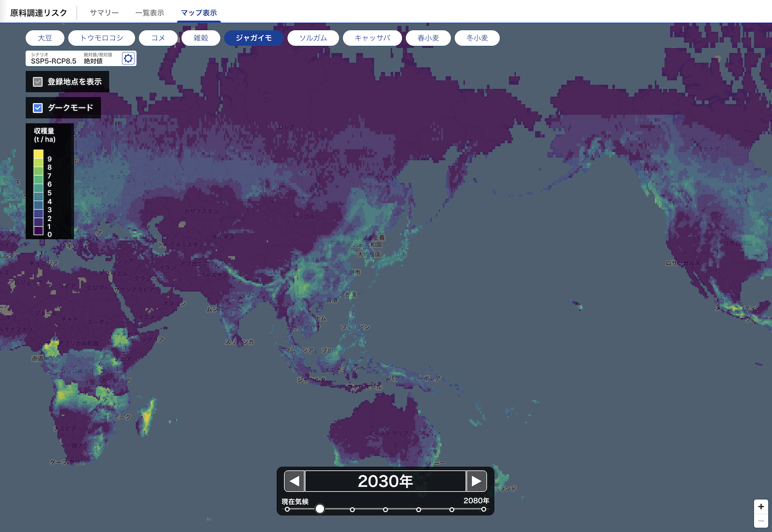Click the yellow swatch in yield legend
The image size is (772, 532).
[x=38, y=154]
